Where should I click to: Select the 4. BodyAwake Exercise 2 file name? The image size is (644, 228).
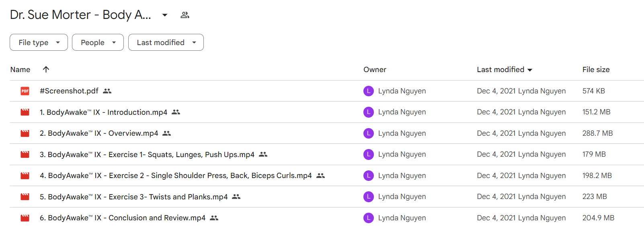click(176, 176)
